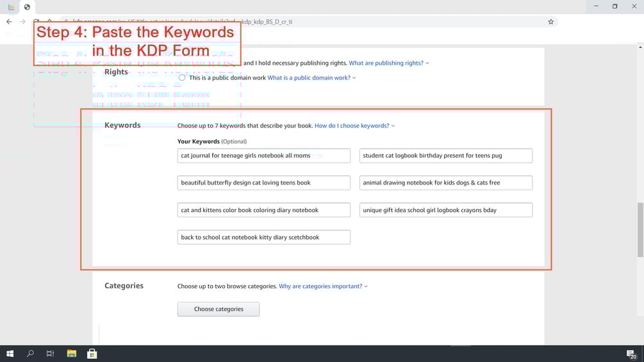Click the page's vertical scrollbar thumb
Viewport: 644px width, 362px height.
coord(640,229)
